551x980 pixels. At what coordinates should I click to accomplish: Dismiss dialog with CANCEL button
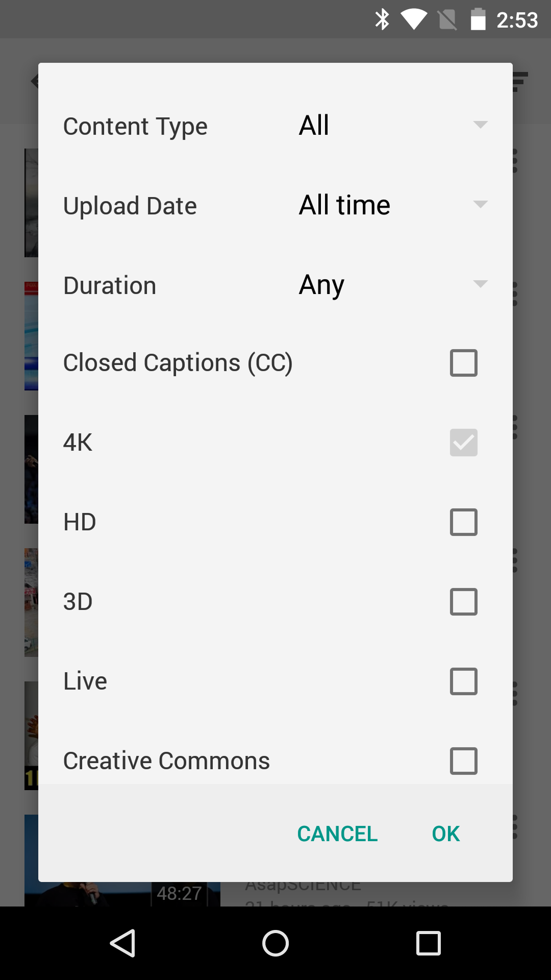click(337, 834)
